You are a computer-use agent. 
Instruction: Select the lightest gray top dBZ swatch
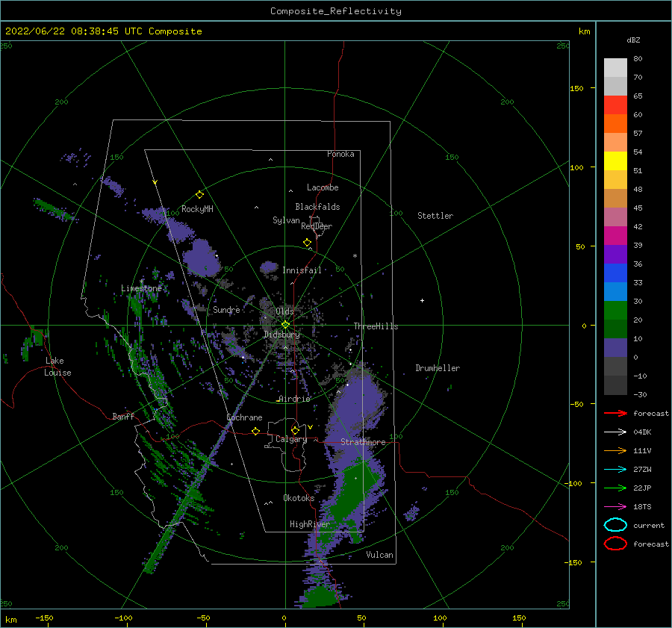tap(615, 68)
